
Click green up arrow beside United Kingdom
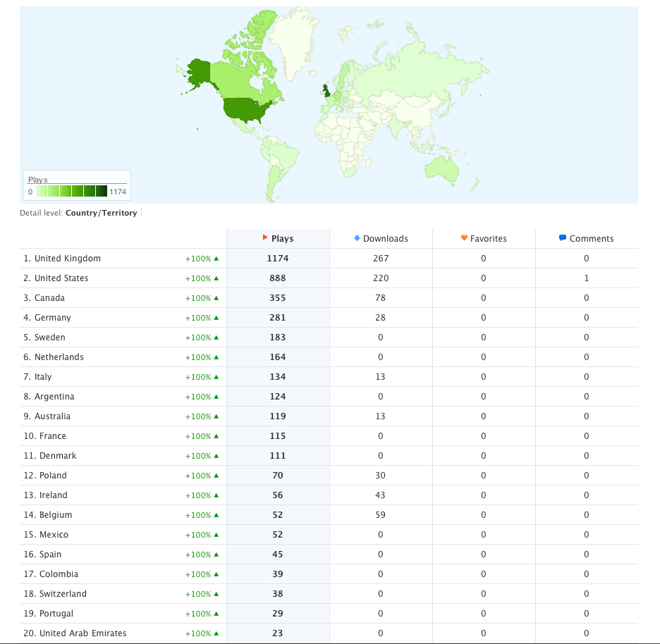coord(216,259)
